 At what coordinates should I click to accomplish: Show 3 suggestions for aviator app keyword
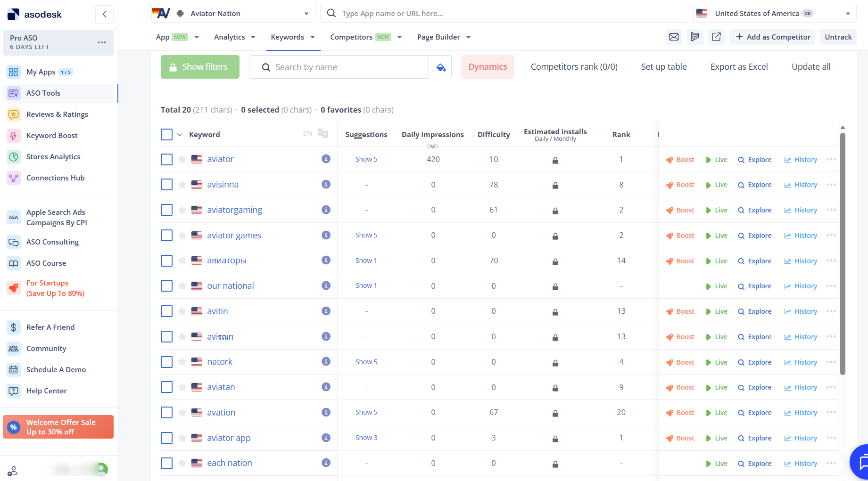point(366,438)
